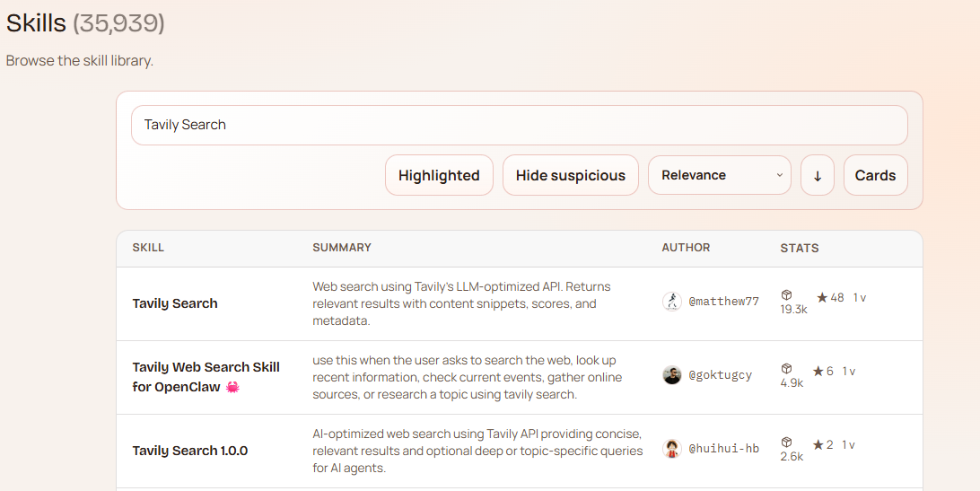
Task: Click the @huihui-hb author name
Action: tap(723, 449)
